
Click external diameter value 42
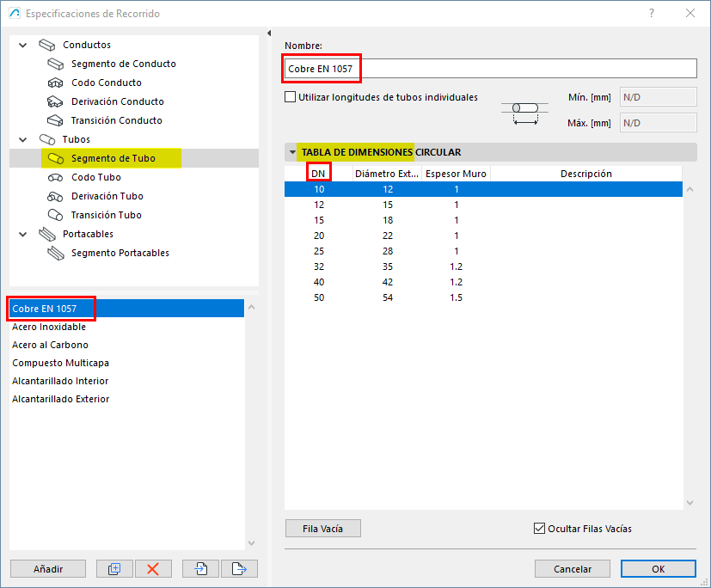point(387,282)
